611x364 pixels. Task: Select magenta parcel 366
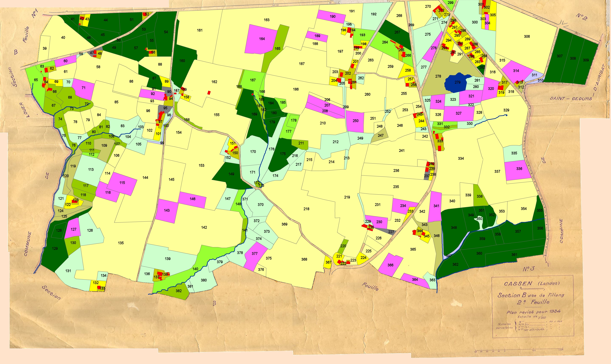(x=390, y=265)
